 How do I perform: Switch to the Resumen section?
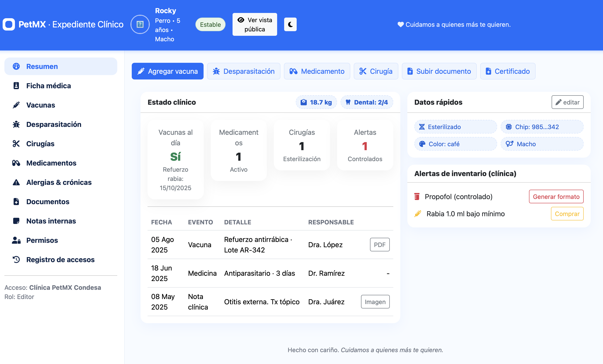point(42,66)
